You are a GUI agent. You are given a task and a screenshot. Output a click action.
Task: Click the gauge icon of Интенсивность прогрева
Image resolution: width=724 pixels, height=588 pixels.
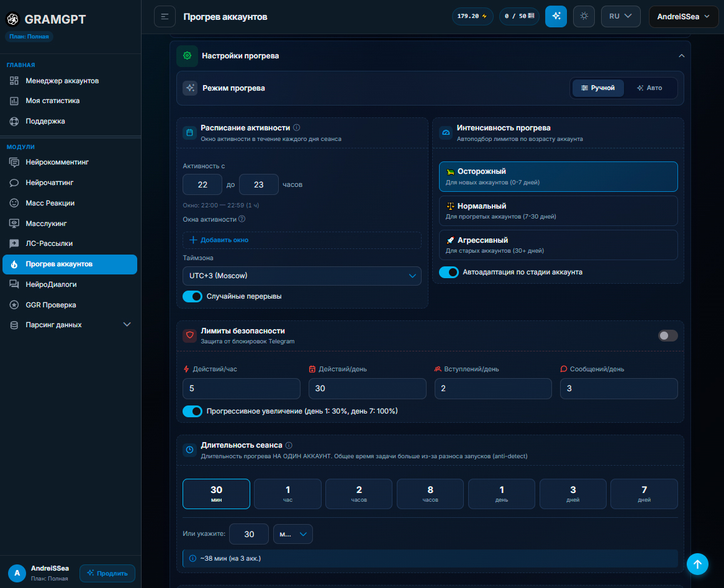pos(446,133)
